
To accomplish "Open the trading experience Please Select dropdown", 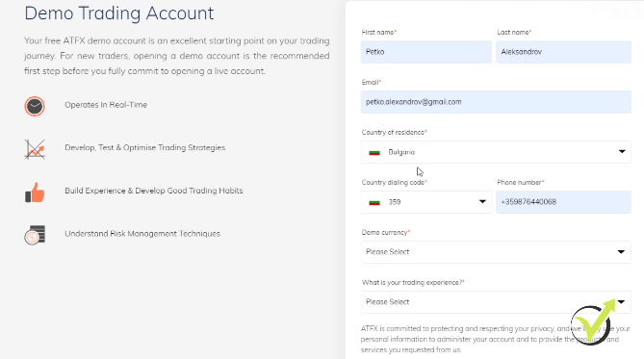I will click(x=496, y=302).
